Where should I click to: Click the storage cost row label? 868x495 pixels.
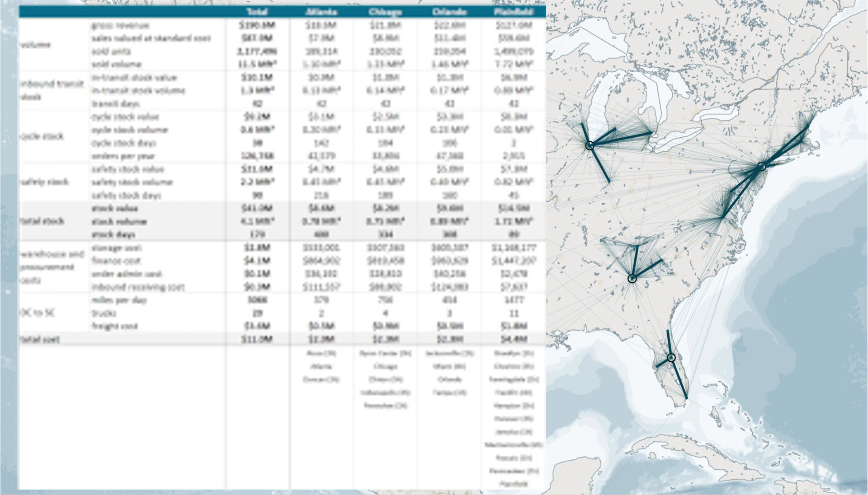pyautogui.click(x=117, y=248)
